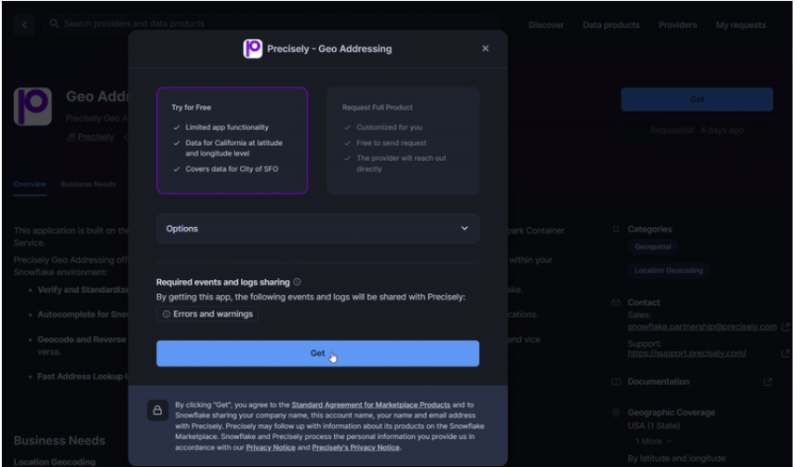Click the search magnifier icon
800x467 pixels.
coord(54,23)
